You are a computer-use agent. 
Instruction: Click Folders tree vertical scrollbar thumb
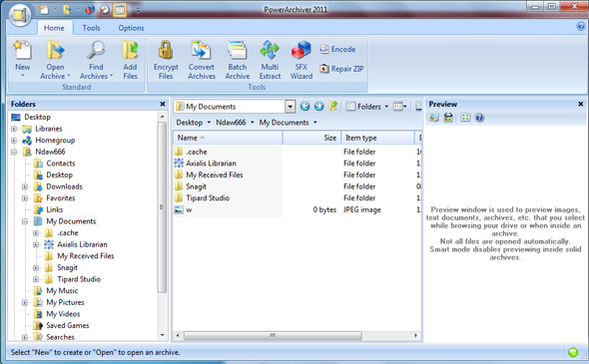coord(163,207)
